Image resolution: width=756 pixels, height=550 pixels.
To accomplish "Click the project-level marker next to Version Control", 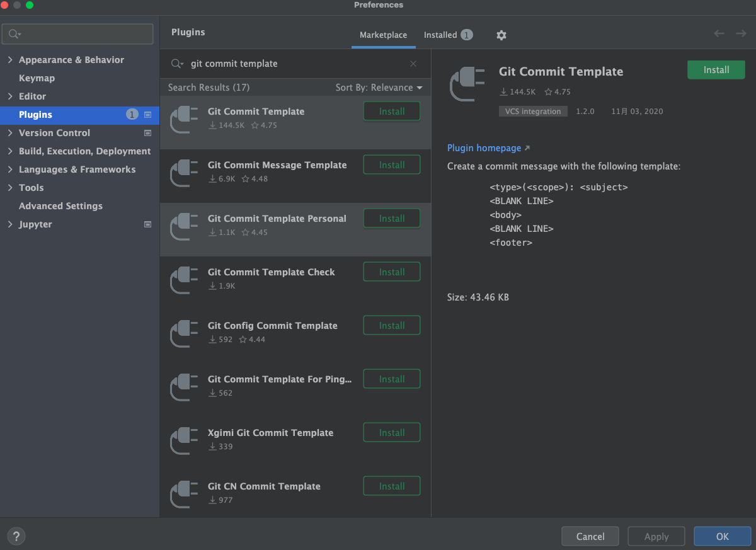I will coord(148,133).
